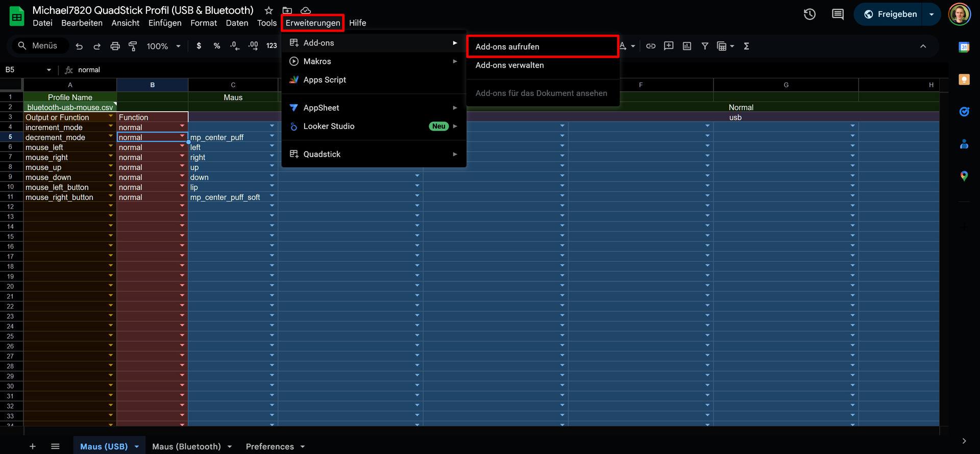This screenshot has height=454, width=980.
Task: Open version history clock icon
Action: point(810,14)
